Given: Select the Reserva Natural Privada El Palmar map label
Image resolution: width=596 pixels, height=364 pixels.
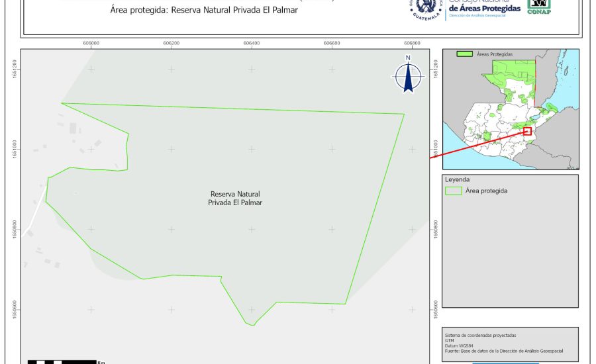Looking at the screenshot, I should 235,199.
